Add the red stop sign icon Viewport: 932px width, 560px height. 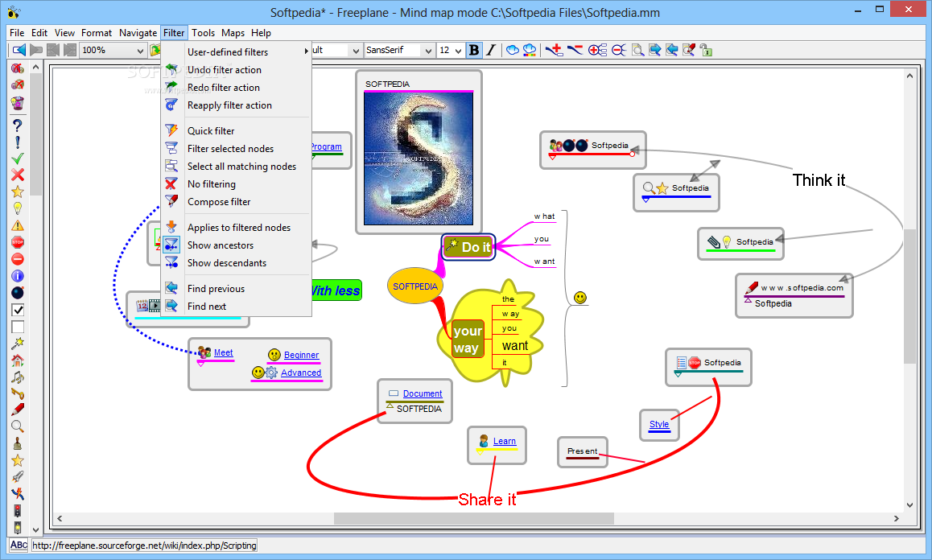(x=17, y=242)
